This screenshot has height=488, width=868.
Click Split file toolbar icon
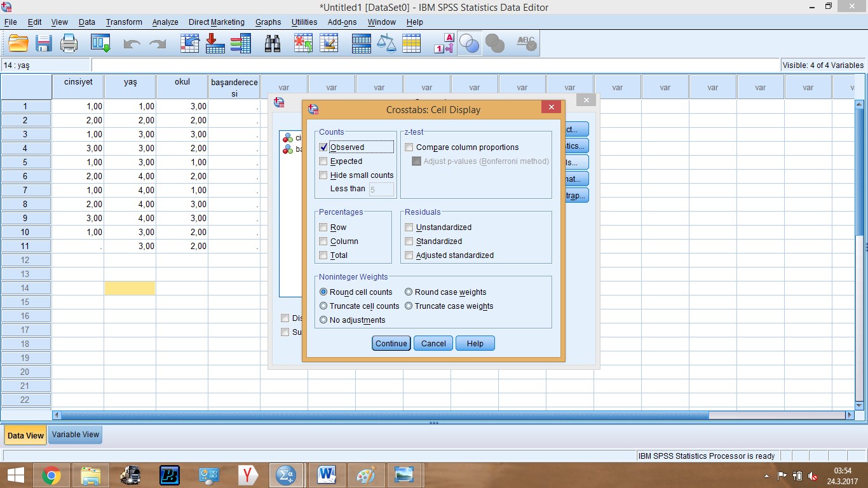(361, 43)
